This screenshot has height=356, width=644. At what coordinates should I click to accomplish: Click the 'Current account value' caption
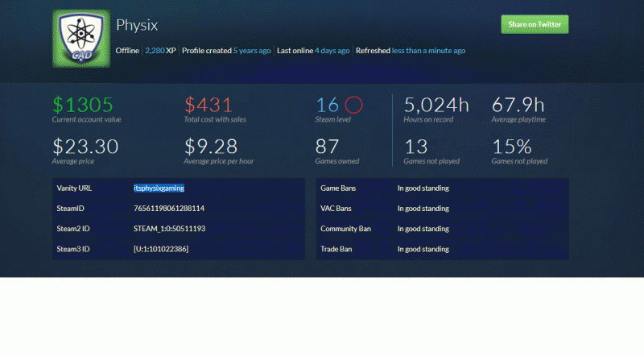(x=87, y=120)
